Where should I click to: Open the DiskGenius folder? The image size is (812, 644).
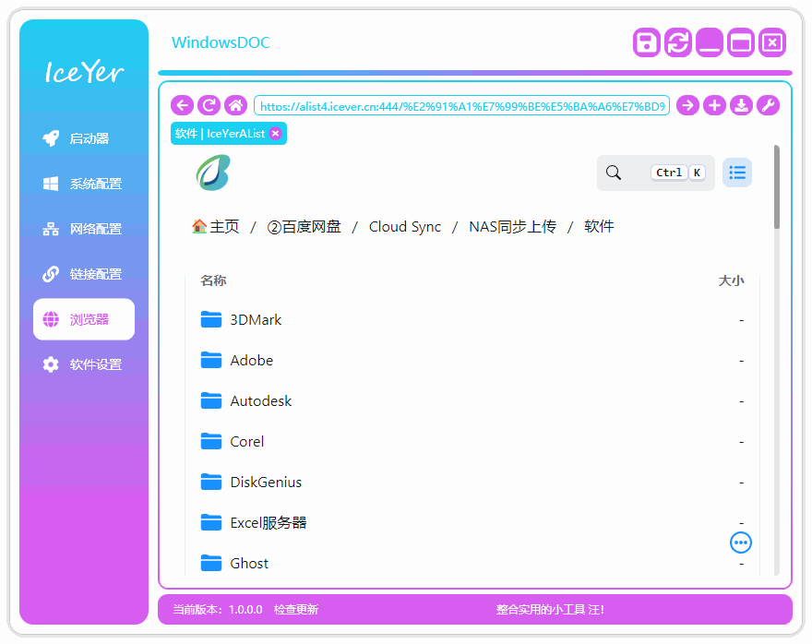[472, 483]
